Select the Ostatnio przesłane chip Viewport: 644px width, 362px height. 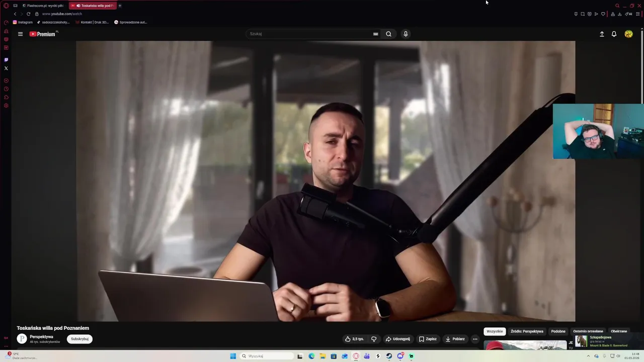[588, 331]
